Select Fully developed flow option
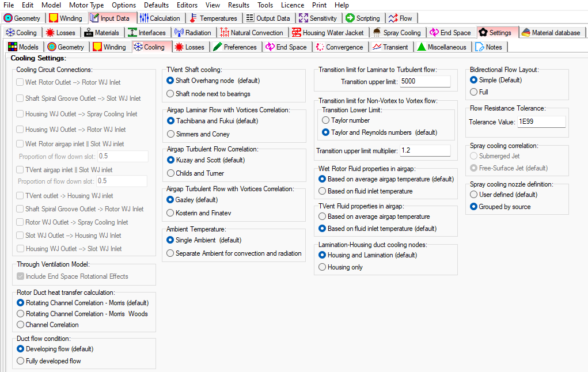Viewport: 588px width, 372px height. click(x=21, y=361)
